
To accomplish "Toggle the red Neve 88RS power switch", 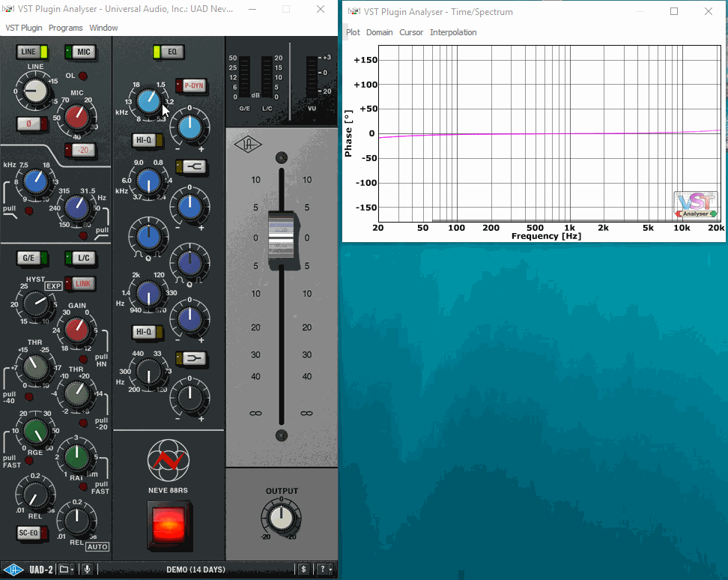I will pos(169,525).
